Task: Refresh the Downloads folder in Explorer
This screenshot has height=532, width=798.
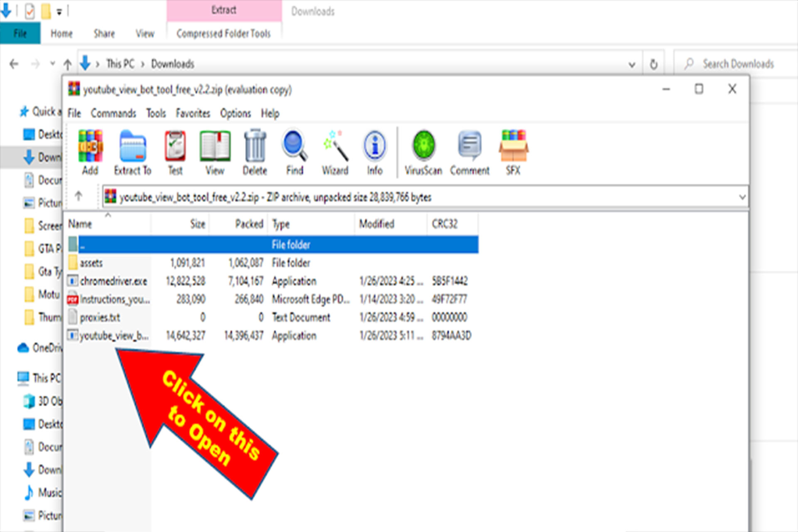Action: [x=654, y=64]
